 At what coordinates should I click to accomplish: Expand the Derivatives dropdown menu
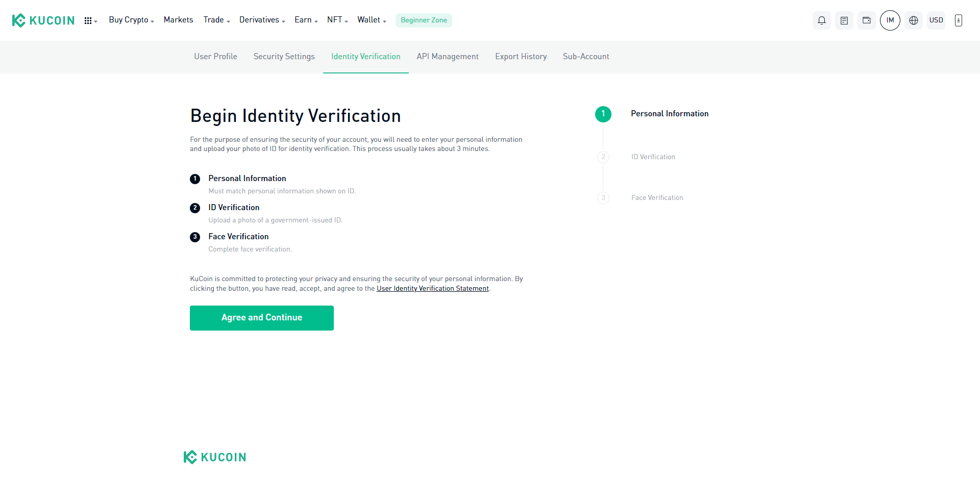pos(262,20)
